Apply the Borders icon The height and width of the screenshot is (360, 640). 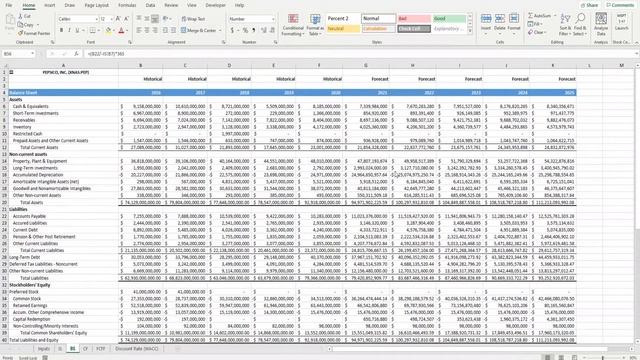click(93, 30)
